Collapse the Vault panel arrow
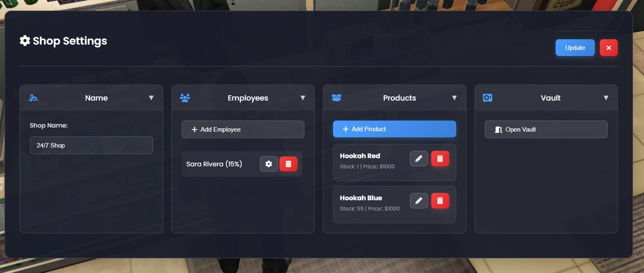644x273 pixels. [606, 98]
